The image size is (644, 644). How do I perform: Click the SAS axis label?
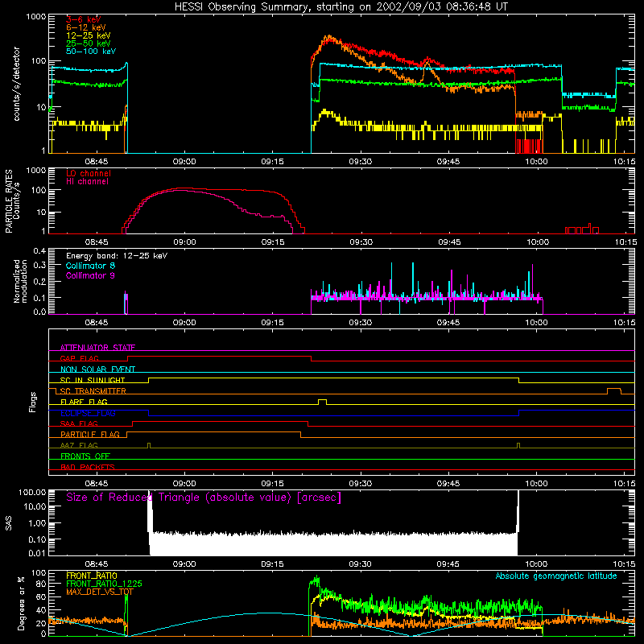9,523
